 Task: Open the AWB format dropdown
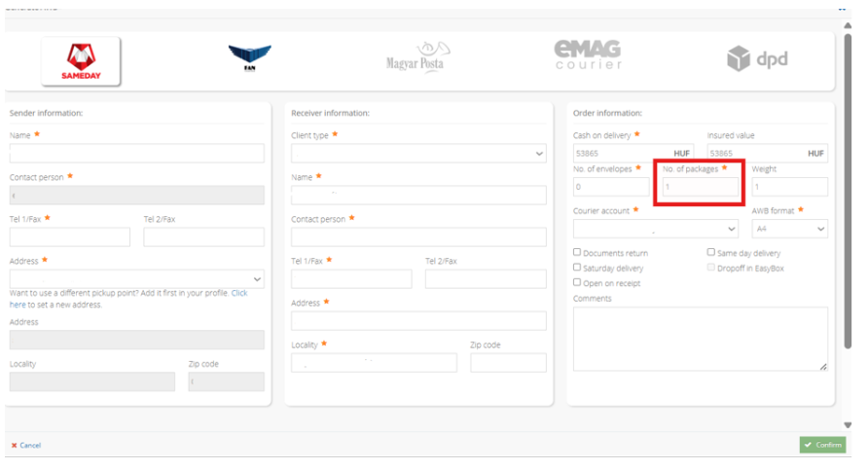click(x=789, y=229)
